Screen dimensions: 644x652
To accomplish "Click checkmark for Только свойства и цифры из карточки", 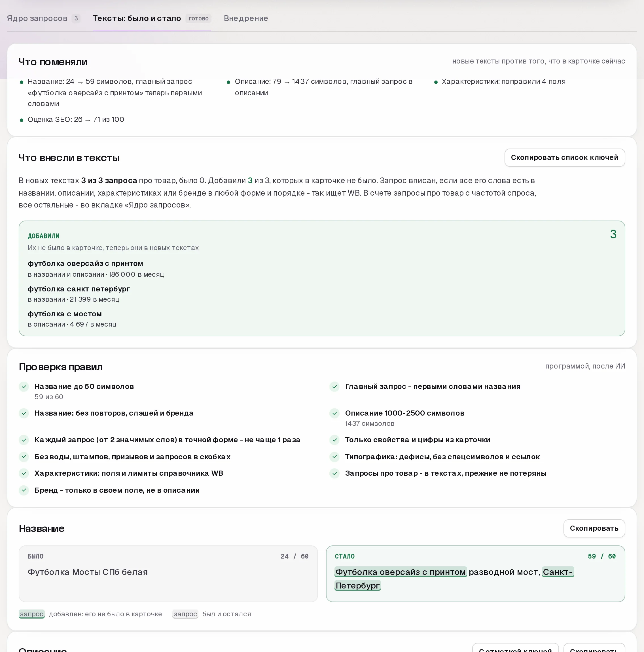I will click(x=334, y=440).
